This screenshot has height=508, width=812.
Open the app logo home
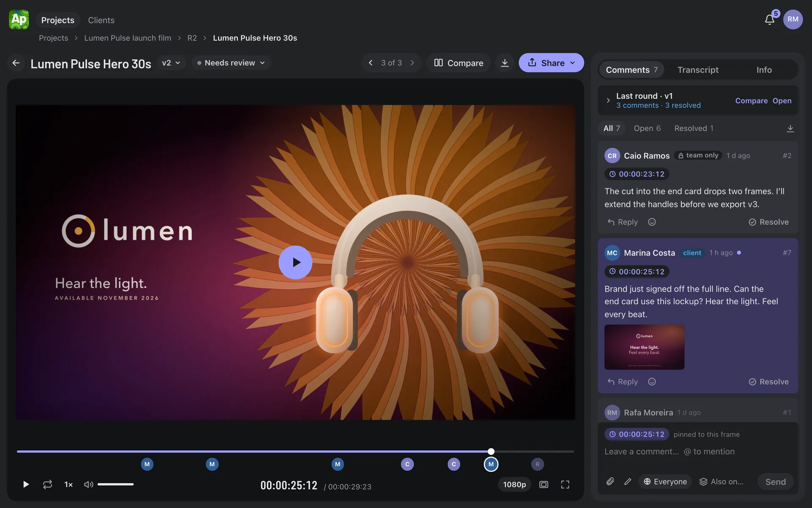coord(19,19)
